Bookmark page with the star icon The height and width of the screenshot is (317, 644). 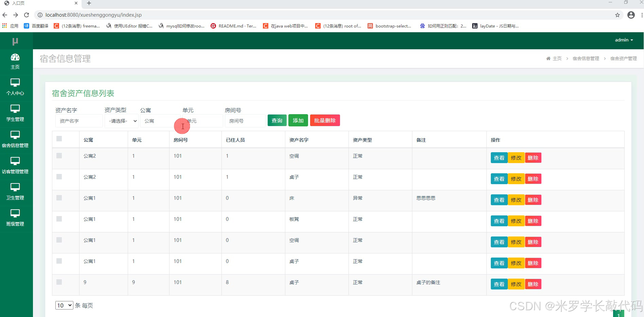pyautogui.click(x=618, y=15)
